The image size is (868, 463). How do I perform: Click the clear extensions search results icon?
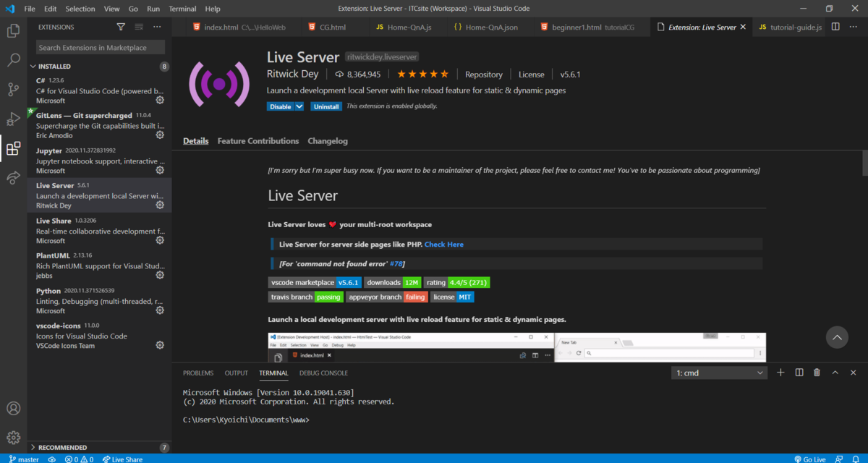tap(139, 27)
